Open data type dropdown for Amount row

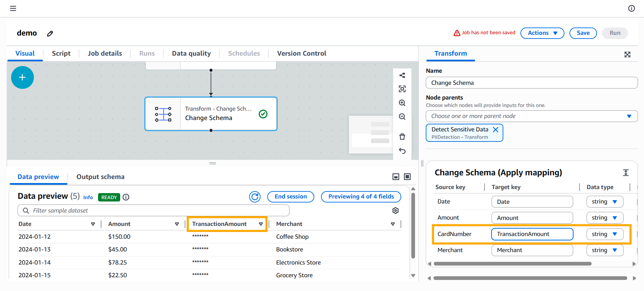click(x=605, y=218)
